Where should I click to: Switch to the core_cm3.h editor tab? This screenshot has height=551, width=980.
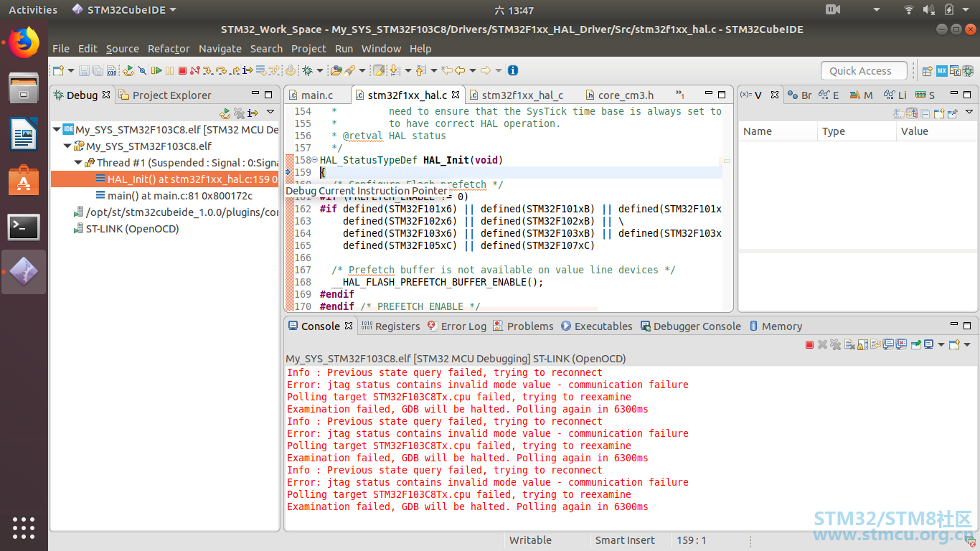tap(619, 95)
